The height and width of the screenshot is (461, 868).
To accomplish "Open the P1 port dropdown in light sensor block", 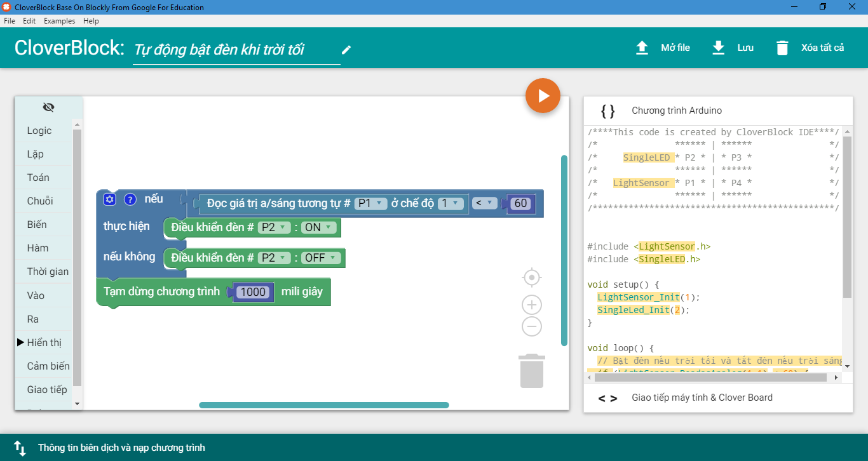I will pyautogui.click(x=371, y=203).
